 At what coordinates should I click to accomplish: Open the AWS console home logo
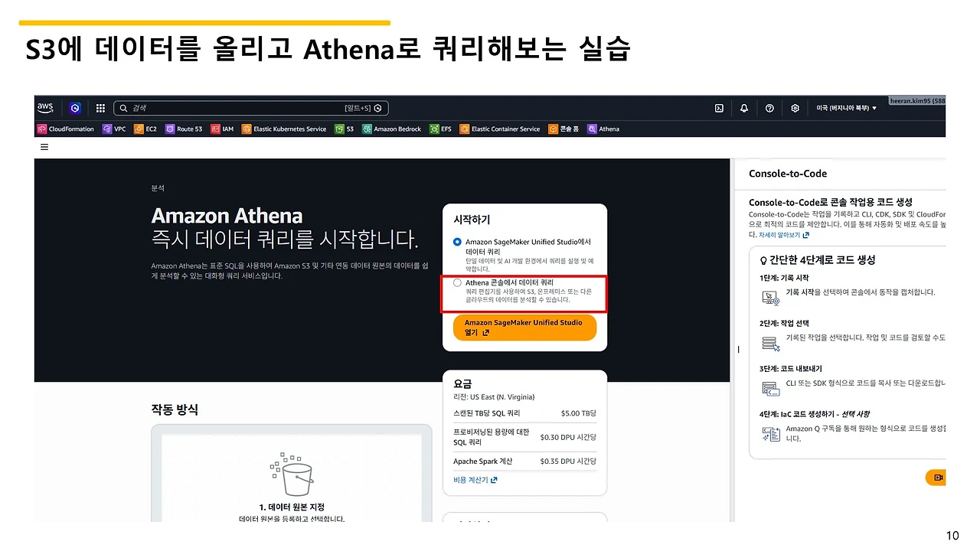point(44,108)
